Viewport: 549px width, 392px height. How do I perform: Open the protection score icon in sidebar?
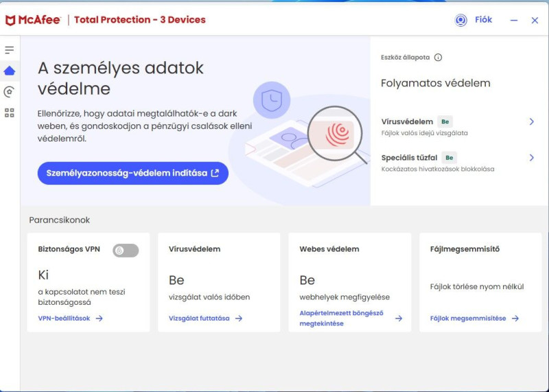pyautogui.click(x=9, y=92)
